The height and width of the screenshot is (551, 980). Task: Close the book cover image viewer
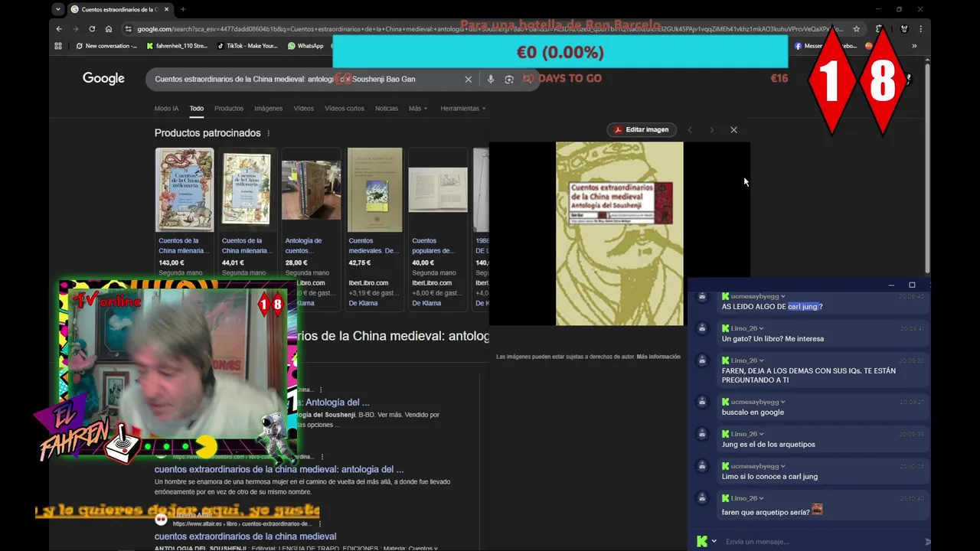[733, 130]
